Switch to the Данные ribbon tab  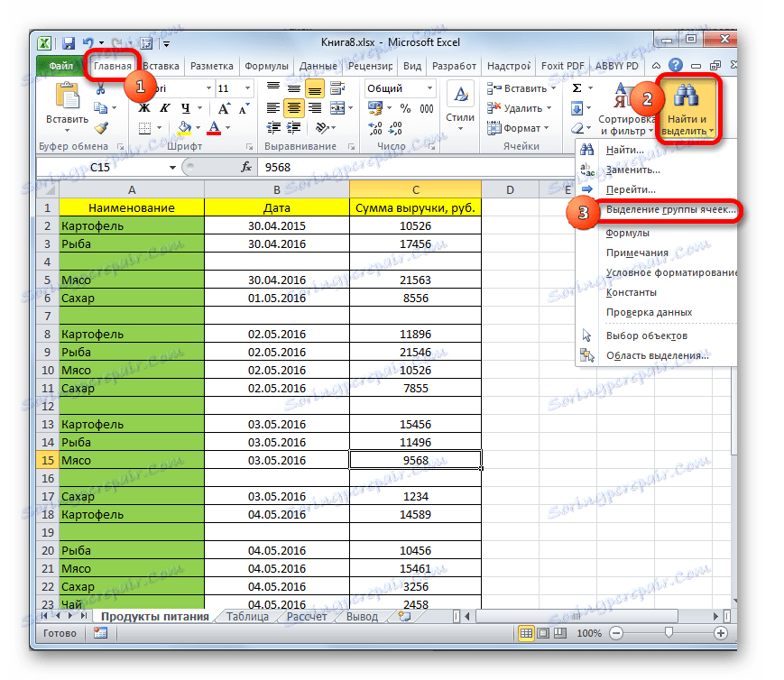[318, 66]
